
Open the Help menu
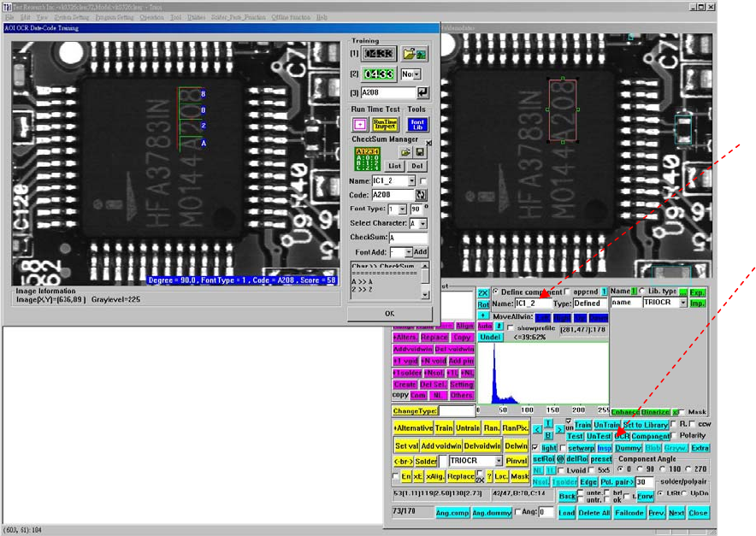[322, 17]
